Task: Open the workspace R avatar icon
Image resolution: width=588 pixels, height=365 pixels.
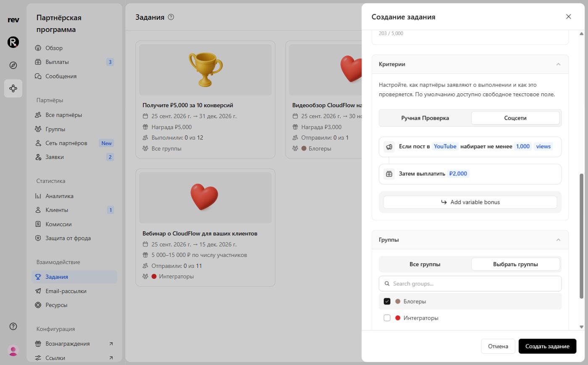Action: tap(13, 42)
